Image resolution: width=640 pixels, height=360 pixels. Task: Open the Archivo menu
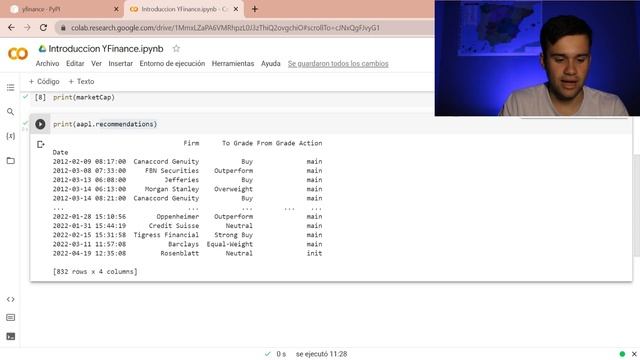pyautogui.click(x=47, y=64)
